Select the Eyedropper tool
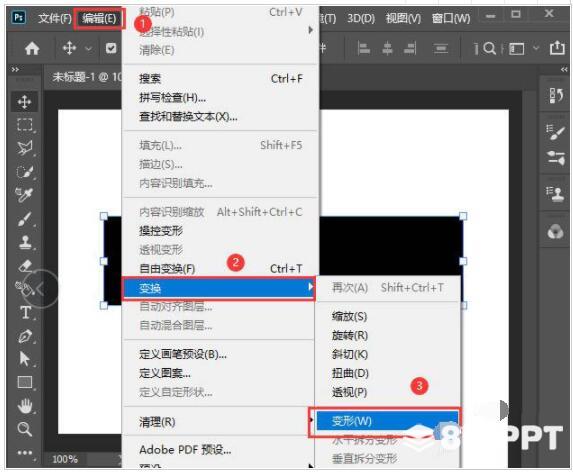The height and width of the screenshot is (472, 573). [x=24, y=194]
